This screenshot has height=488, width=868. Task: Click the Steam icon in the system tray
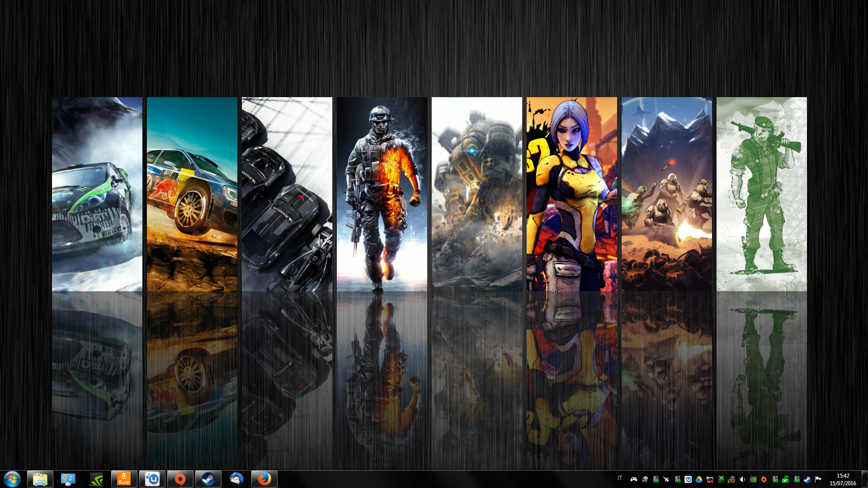tap(807, 479)
